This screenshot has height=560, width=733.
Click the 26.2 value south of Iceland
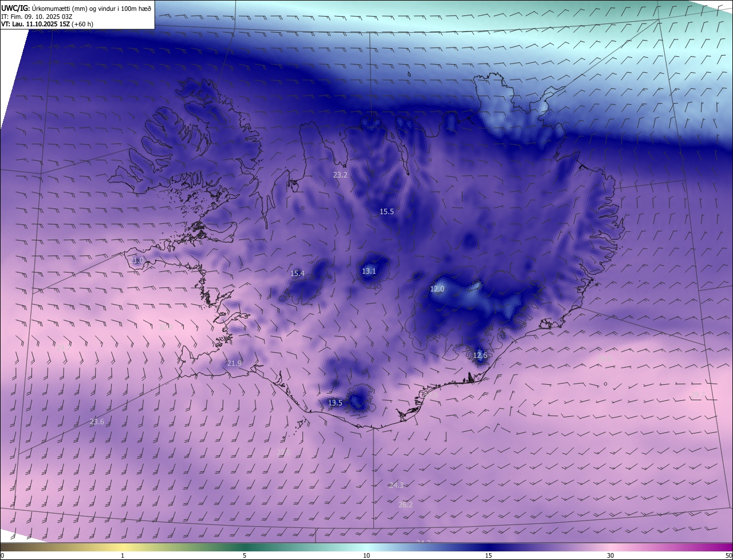(x=405, y=504)
